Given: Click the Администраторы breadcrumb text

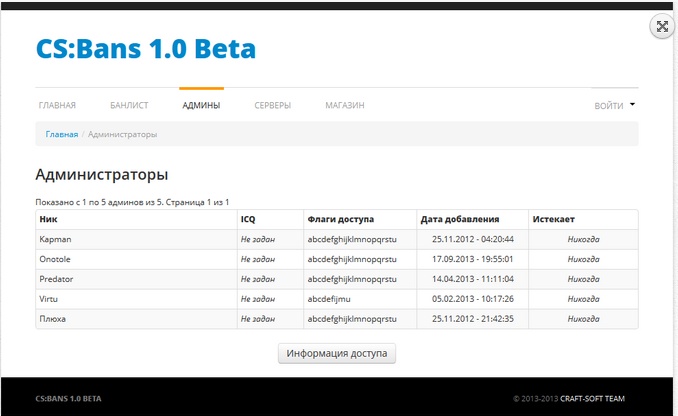Looking at the screenshot, I should pos(122,134).
